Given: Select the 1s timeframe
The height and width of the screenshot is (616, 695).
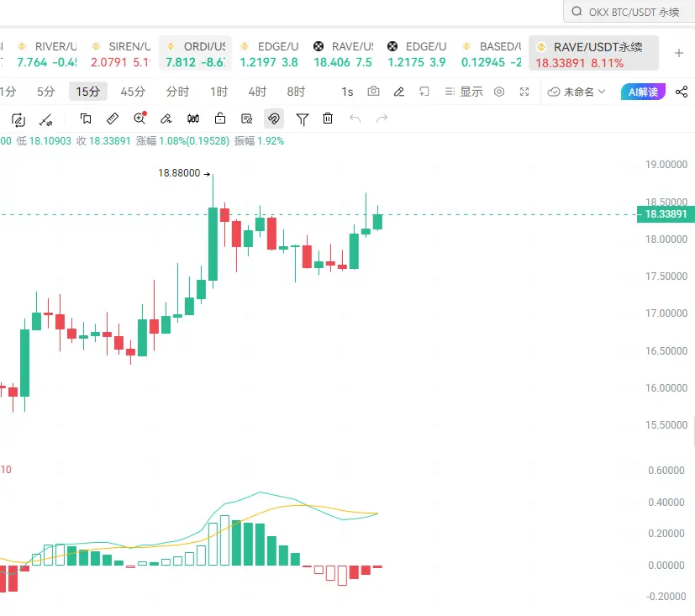Looking at the screenshot, I should pyautogui.click(x=347, y=92).
